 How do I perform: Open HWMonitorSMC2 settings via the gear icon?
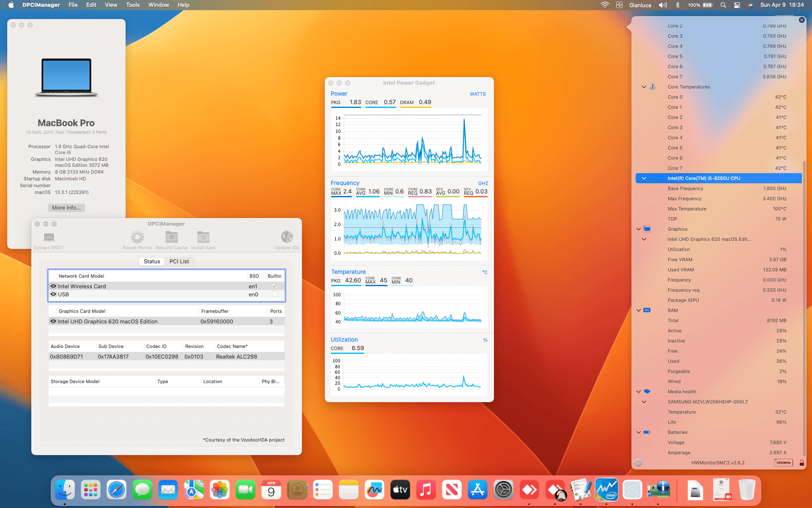[x=638, y=463]
